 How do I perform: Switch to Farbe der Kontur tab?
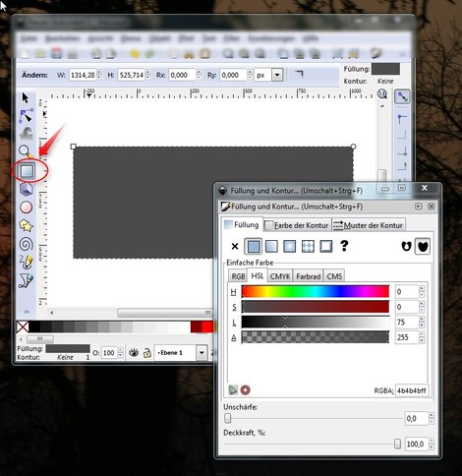(x=297, y=225)
